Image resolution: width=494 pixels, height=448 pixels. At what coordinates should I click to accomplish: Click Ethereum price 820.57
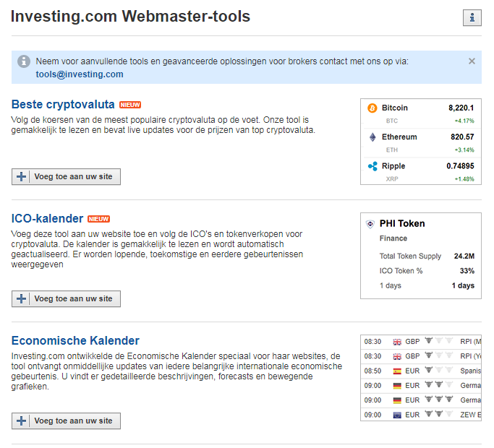point(462,137)
